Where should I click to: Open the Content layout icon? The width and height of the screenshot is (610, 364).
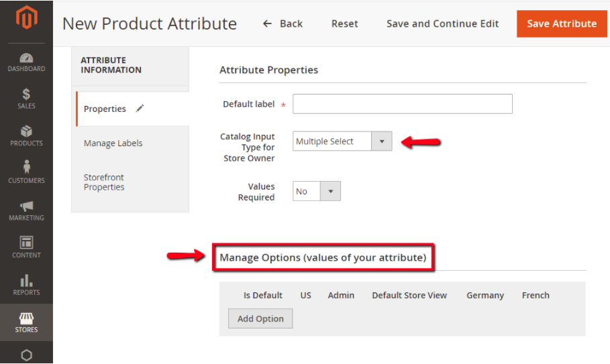tap(26, 243)
